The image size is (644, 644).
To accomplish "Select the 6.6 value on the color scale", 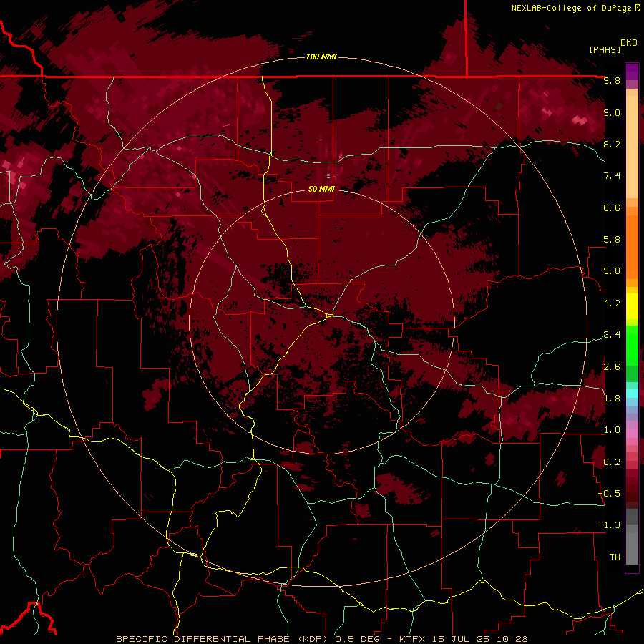I will 612,208.
